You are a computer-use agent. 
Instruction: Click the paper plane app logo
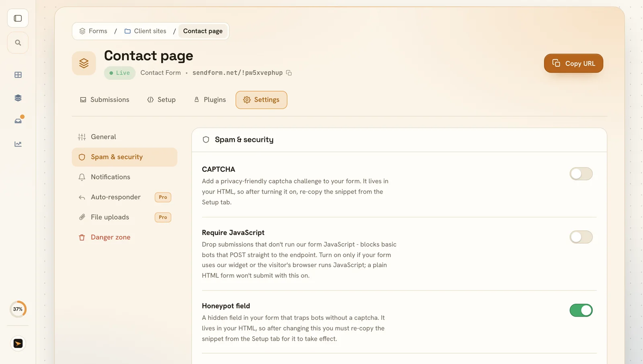(18, 344)
